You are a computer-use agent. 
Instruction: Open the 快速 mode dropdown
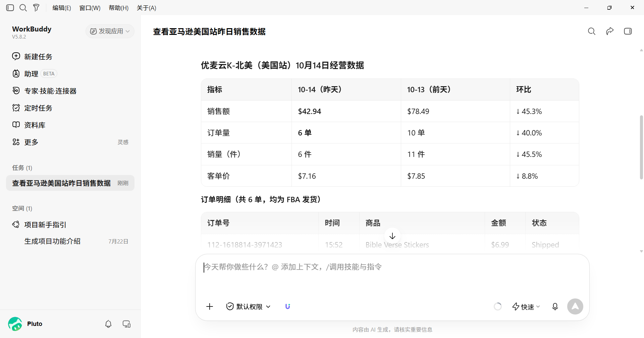[x=526, y=306]
